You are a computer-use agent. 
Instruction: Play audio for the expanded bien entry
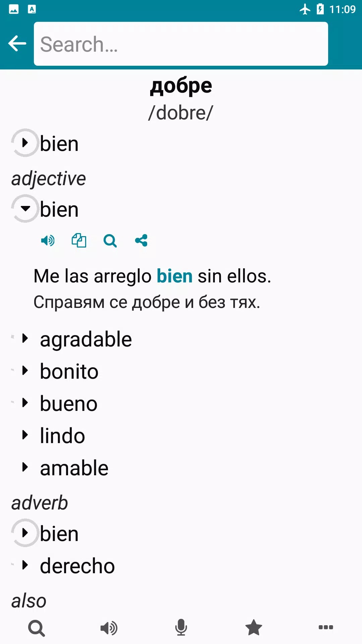pos(48,240)
